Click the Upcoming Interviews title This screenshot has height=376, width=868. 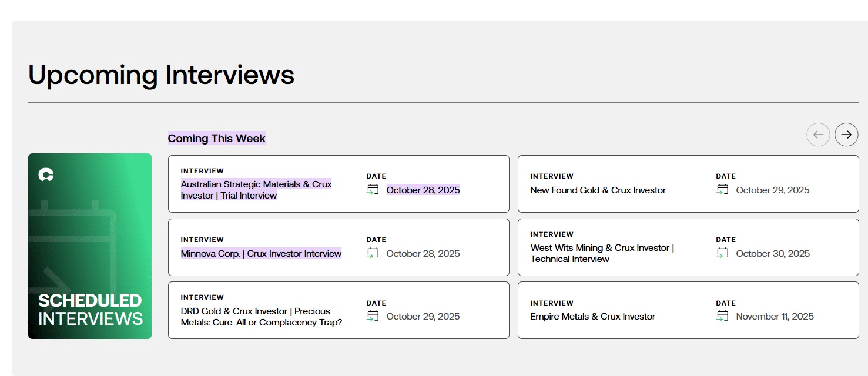(x=161, y=75)
